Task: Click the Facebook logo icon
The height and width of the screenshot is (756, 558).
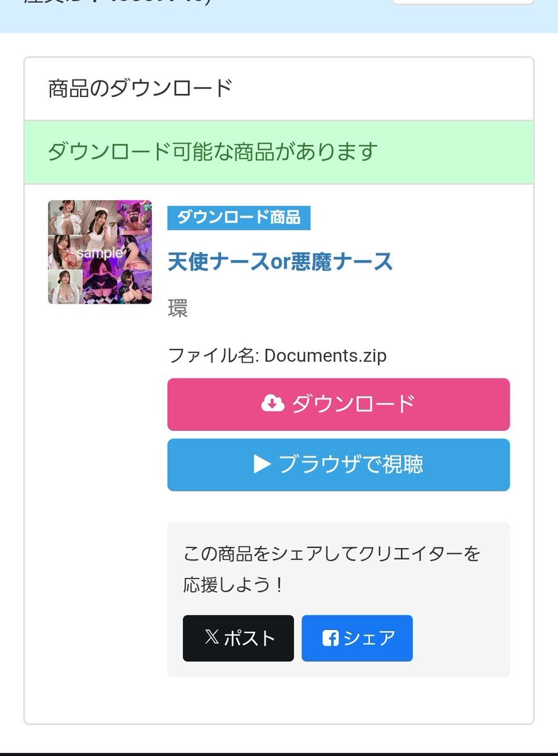Action: (330, 638)
